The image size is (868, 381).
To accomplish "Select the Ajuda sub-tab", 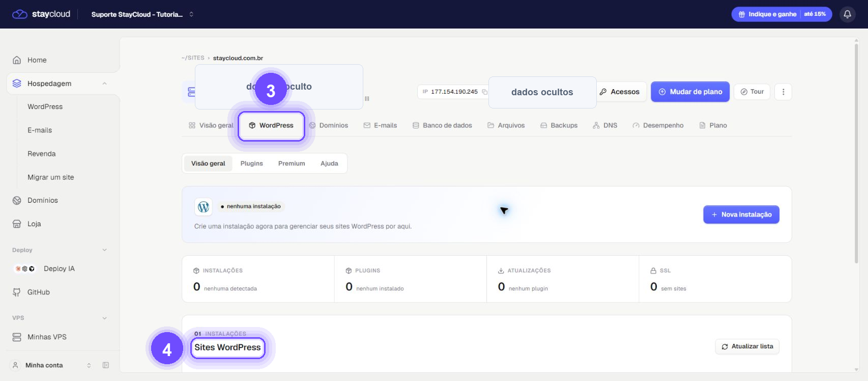I will point(329,164).
